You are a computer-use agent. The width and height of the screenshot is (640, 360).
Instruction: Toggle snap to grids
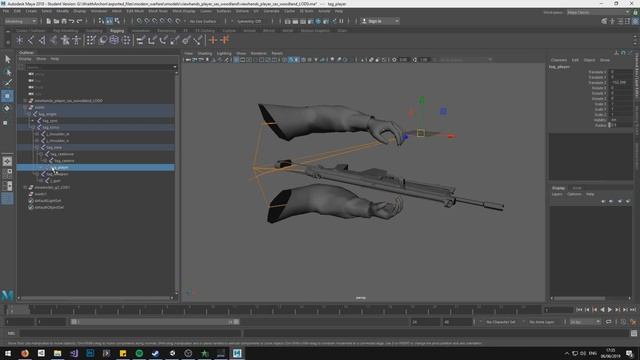139,21
